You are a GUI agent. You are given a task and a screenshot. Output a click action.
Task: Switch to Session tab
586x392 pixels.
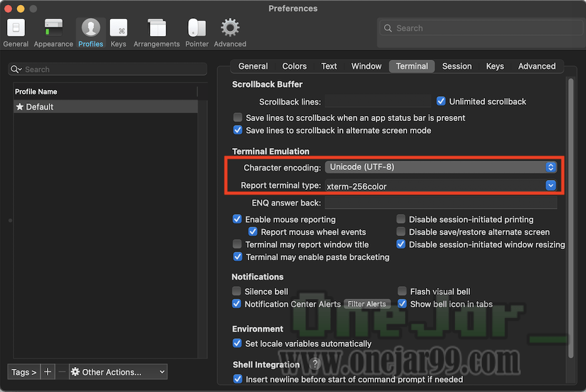tap(457, 66)
